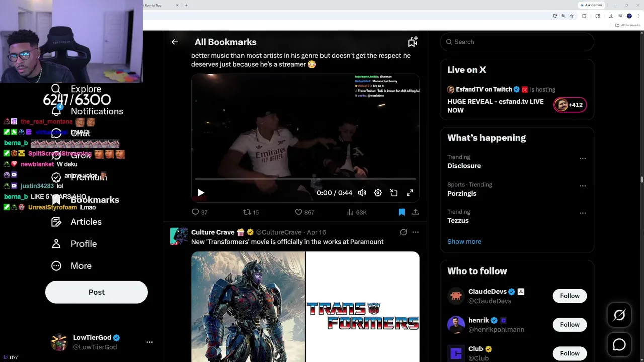Open the bookmark folders icon in header
This screenshot has height=362, width=644.
pos(413,42)
